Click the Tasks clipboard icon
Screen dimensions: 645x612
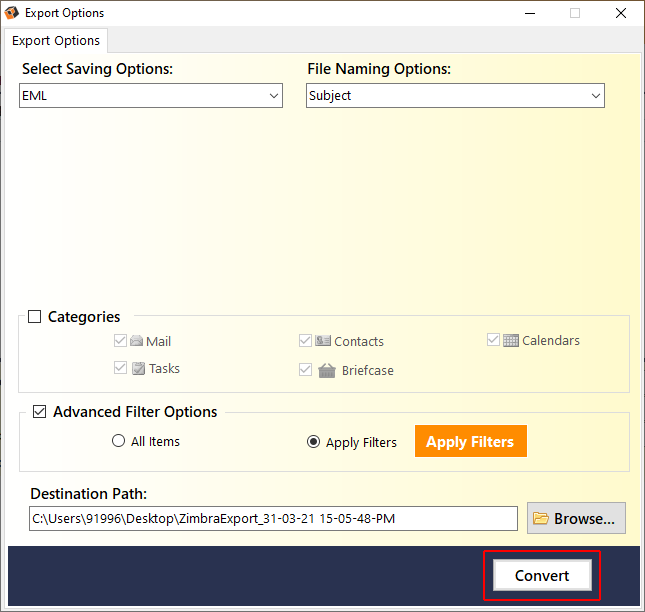pyautogui.click(x=138, y=369)
